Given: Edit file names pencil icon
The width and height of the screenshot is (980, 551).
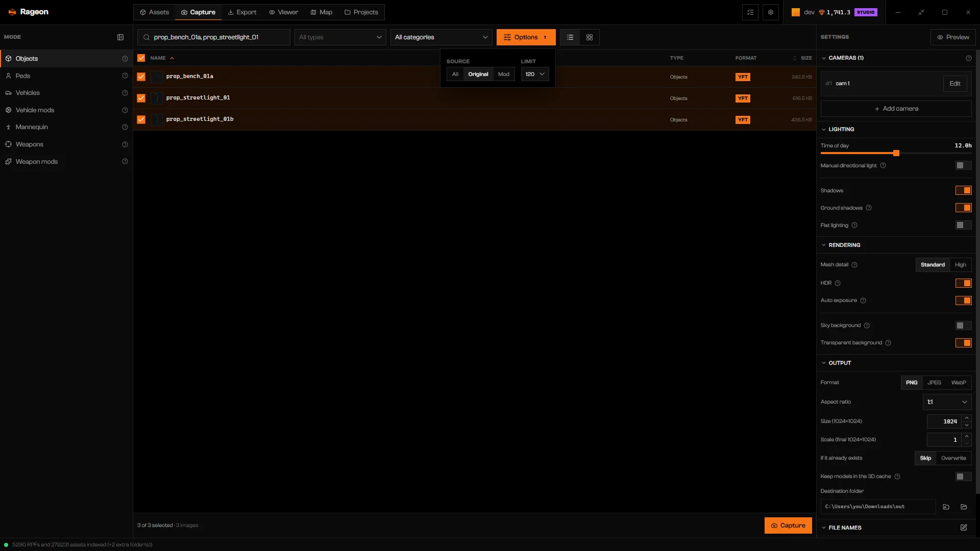Looking at the screenshot, I should (964, 528).
